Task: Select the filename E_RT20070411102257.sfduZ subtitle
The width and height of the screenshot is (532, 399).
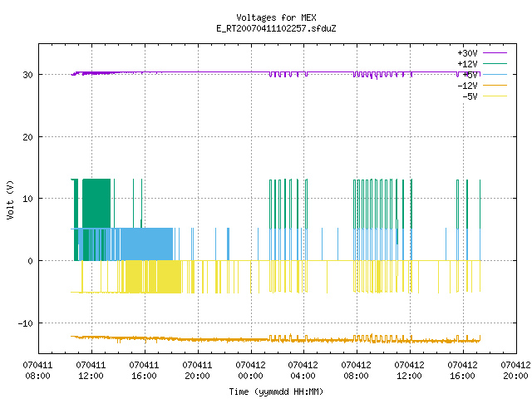Action: pyautogui.click(x=276, y=28)
